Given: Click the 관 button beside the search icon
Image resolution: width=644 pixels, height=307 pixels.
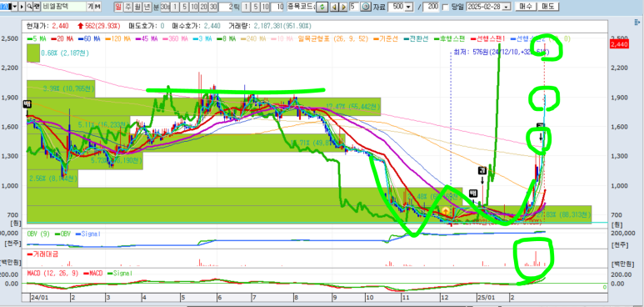Looking at the screenshot, I should (37, 7).
